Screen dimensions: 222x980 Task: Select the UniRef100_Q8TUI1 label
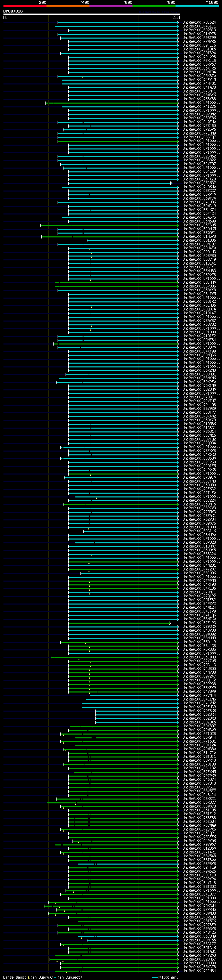pos(199,756)
